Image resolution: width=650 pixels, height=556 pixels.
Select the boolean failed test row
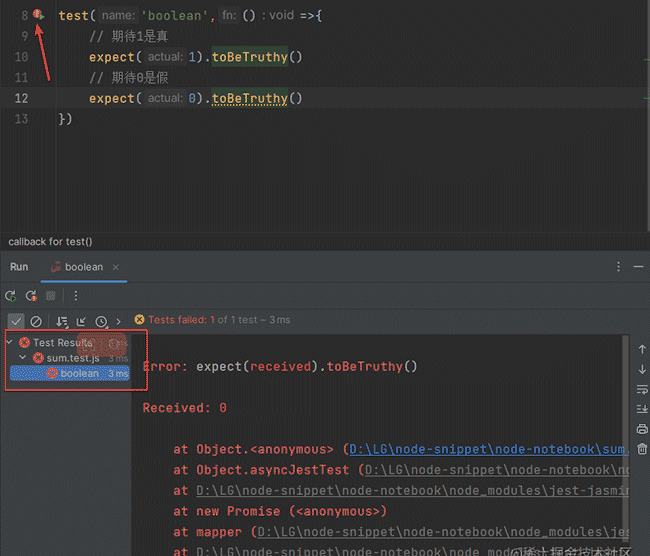(x=70, y=373)
